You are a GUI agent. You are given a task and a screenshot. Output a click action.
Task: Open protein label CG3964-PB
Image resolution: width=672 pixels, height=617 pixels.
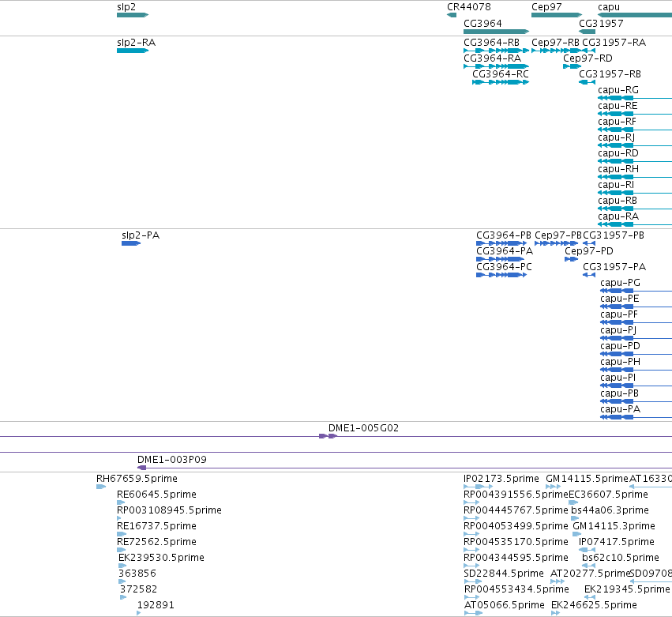(x=504, y=235)
